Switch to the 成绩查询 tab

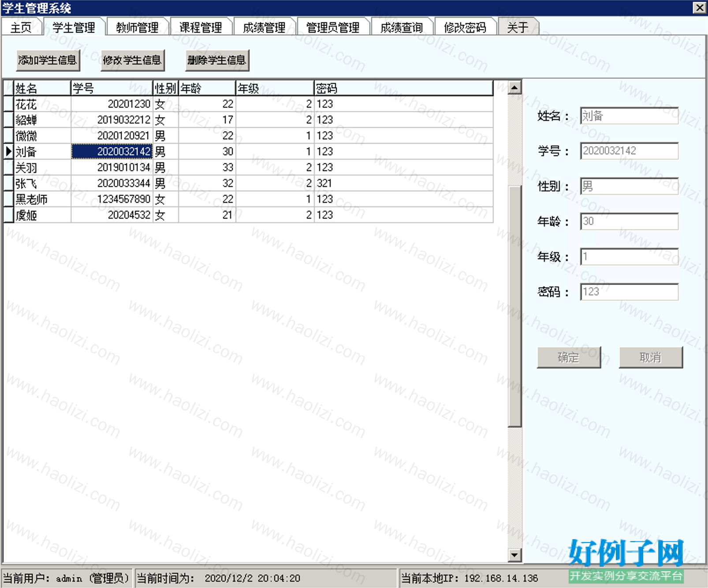click(x=402, y=27)
